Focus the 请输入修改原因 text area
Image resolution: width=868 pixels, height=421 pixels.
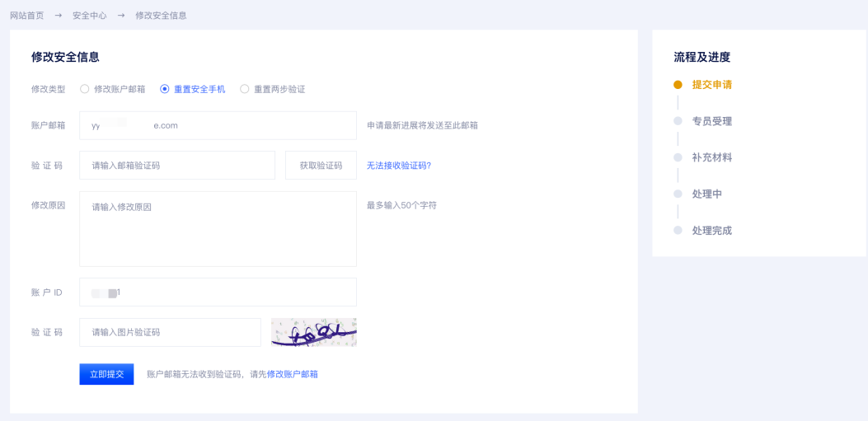click(218, 229)
